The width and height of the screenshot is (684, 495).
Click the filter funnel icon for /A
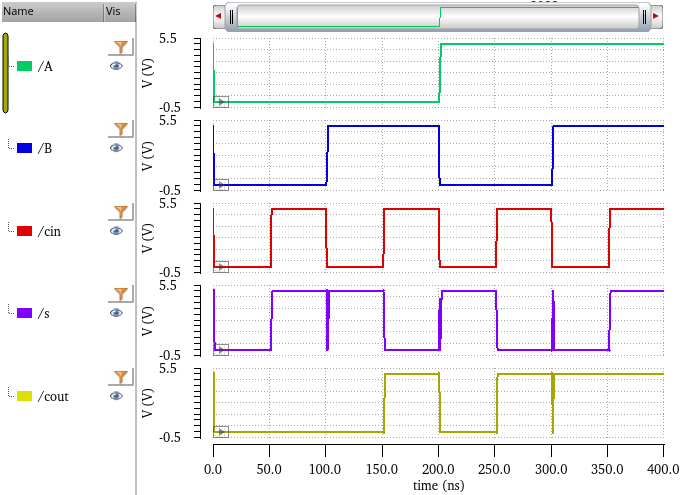121,47
